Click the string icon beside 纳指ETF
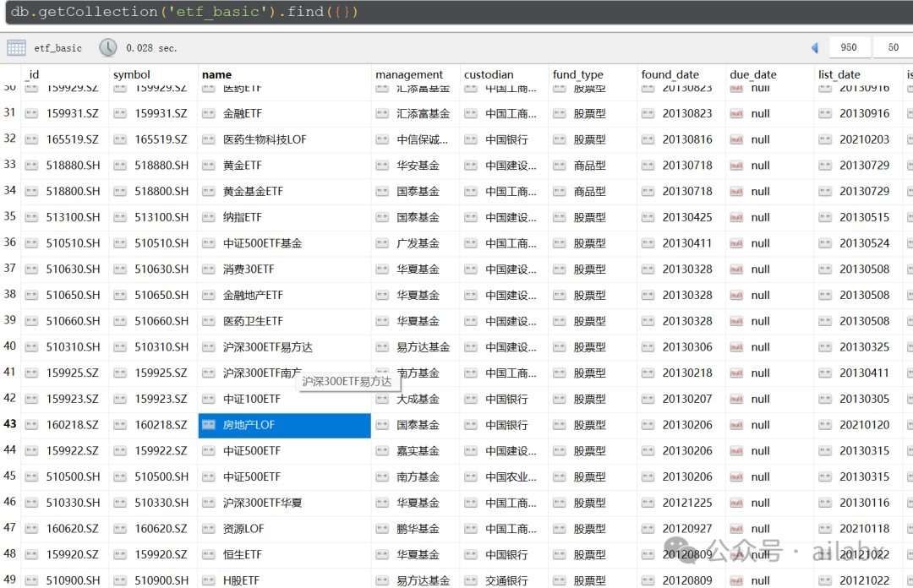 (208, 217)
